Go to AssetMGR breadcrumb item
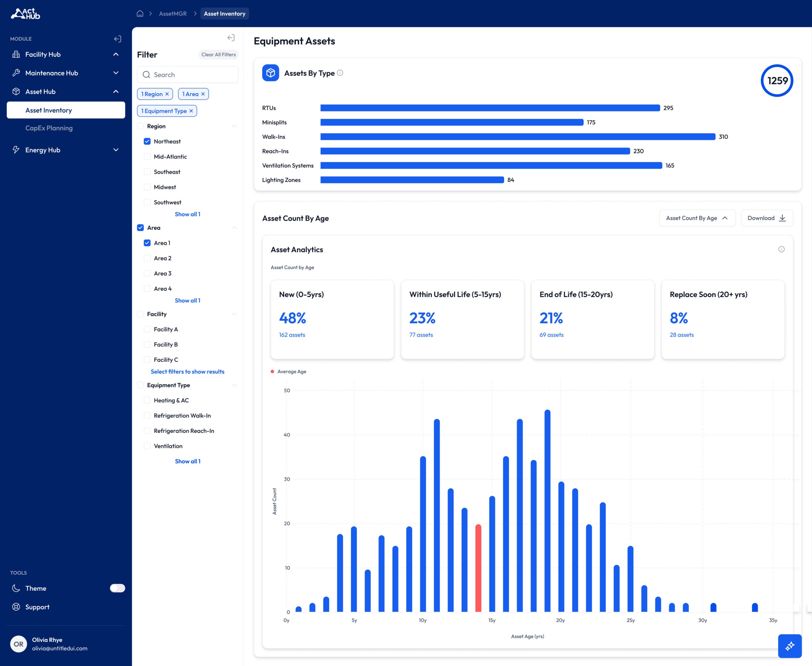 coord(173,13)
